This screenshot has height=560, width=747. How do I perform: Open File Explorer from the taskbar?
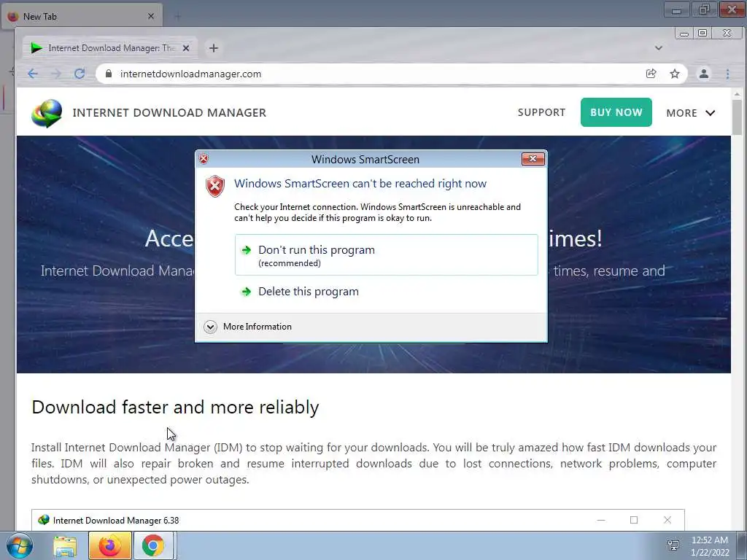coord(65,545)
